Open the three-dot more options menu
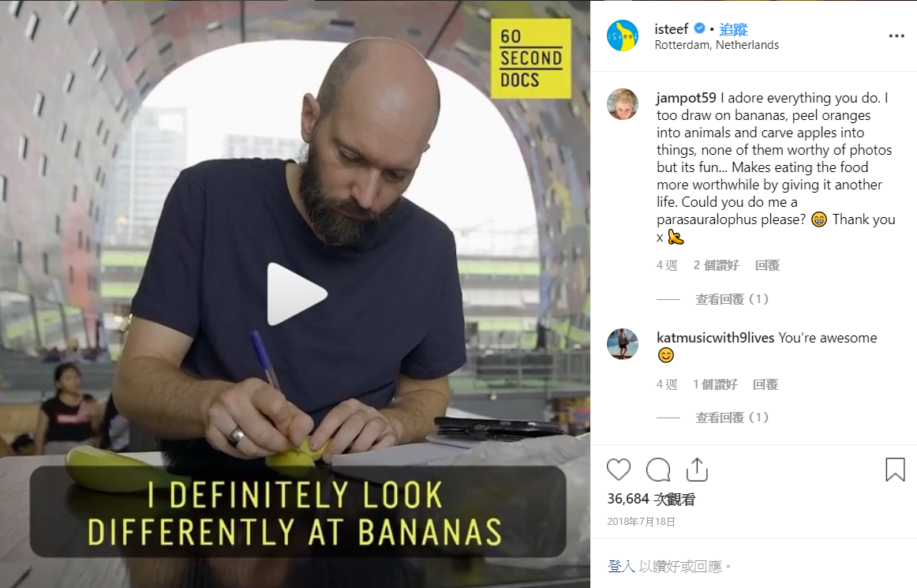The width and height of the screenshot is (917, 588). point(896,36)
